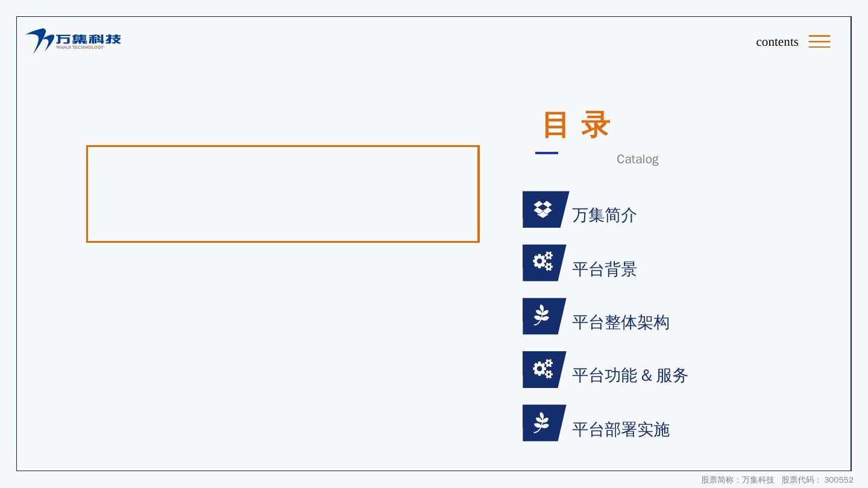The image size is (868, 488).
Task: Click the WANJI TECHNOLOGY subtitle text
Action: point(80,48)
